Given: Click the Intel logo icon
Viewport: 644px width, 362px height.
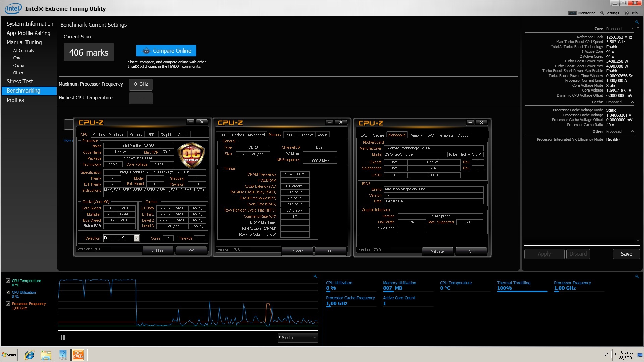Looking at the screenshot, I should [13, 8].
